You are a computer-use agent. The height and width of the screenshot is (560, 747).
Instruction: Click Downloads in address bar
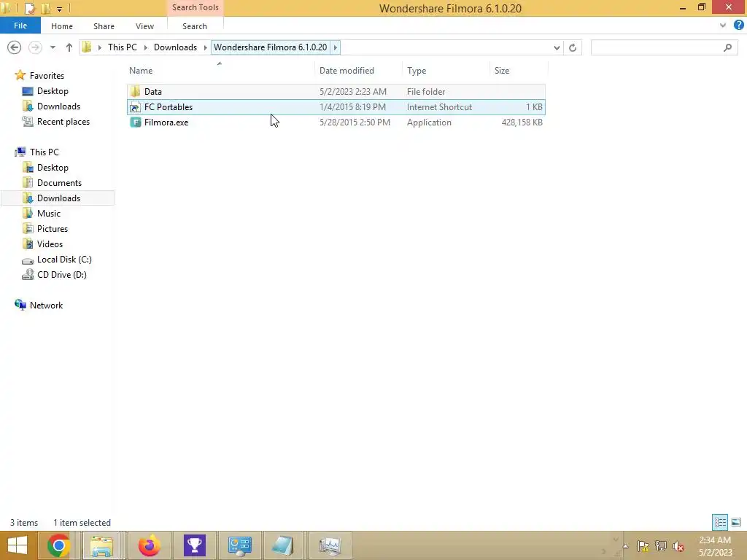(175, 47)
